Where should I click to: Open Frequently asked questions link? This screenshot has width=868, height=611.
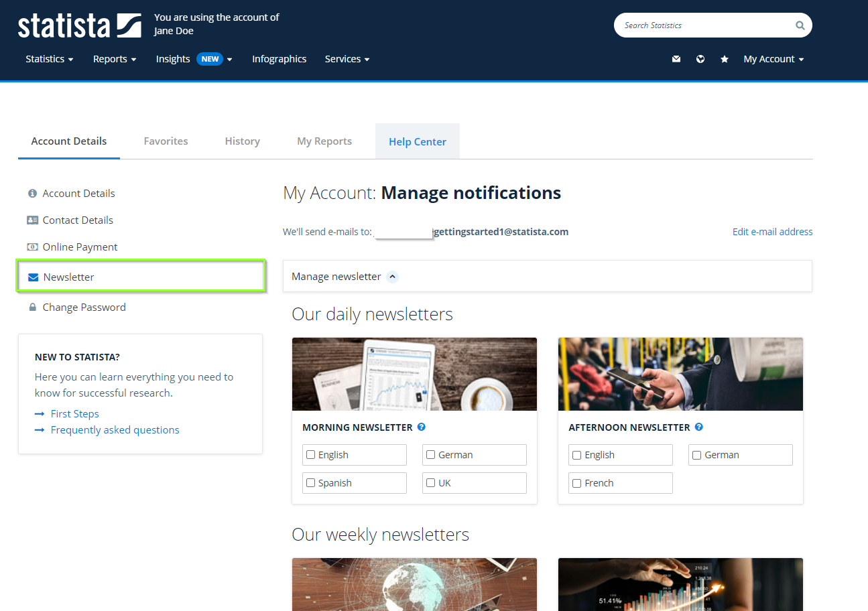click(115, 430)
